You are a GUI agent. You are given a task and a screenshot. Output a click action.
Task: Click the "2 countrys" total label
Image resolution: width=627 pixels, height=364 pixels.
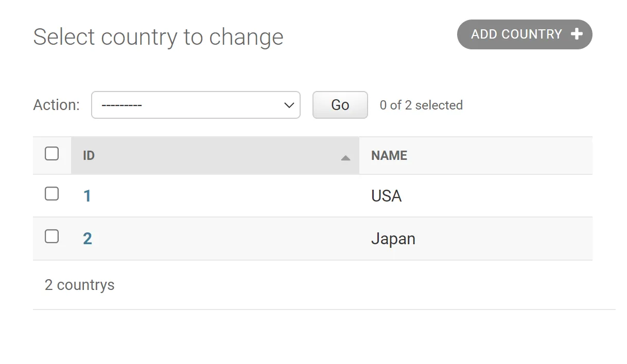click(80, 285)
